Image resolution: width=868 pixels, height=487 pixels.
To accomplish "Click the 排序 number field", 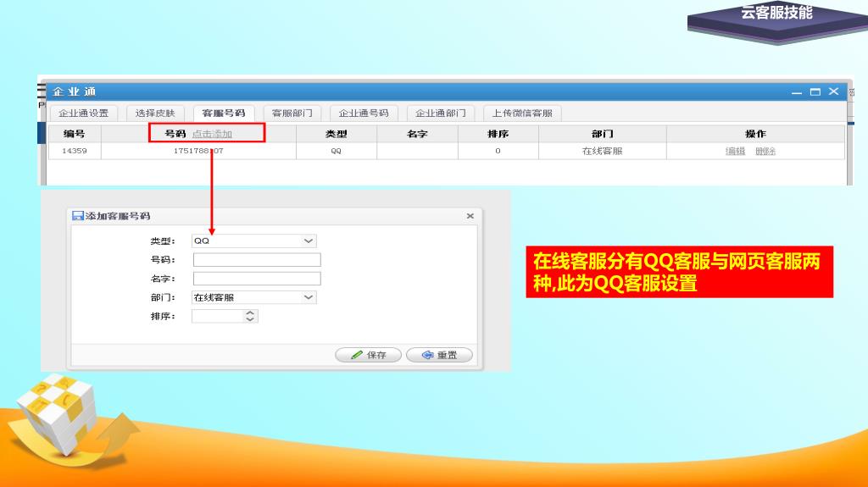I will coord(218,316).
